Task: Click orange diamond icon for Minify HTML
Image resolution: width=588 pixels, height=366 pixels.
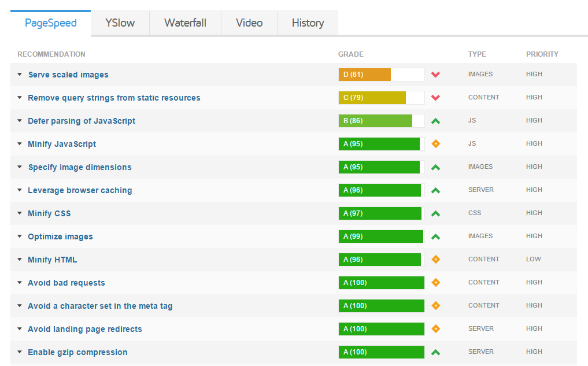Action: pyautogui.click(x=435, y=259)
